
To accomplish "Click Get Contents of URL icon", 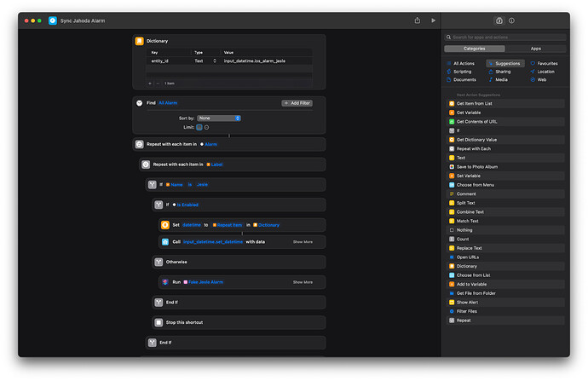I will (x=452, y=122).
